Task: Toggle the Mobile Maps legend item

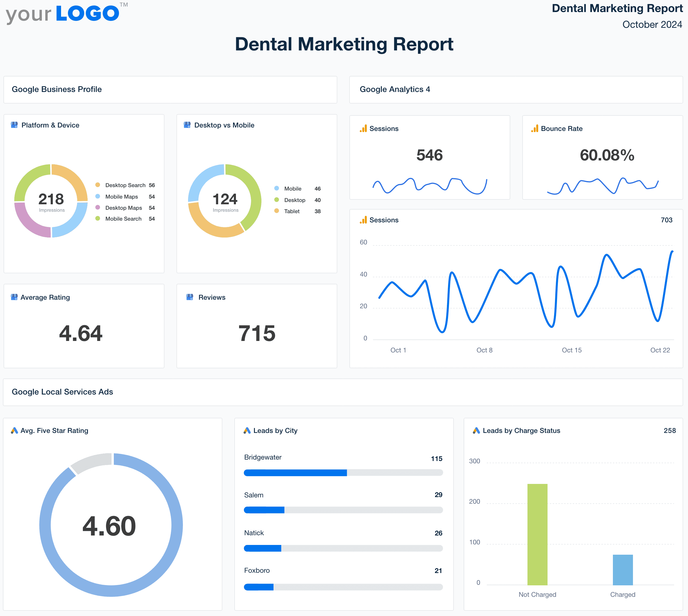Action: click(121, 197)
